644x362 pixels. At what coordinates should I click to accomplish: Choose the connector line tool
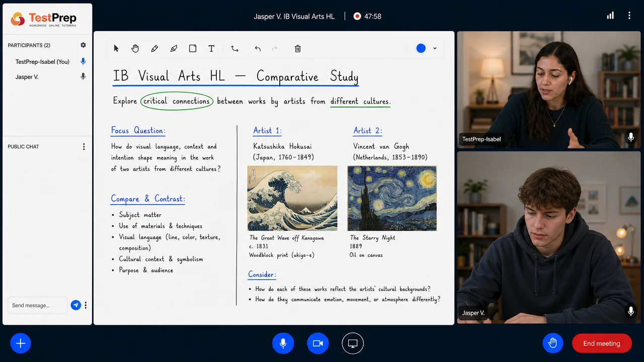click(234, 49)
